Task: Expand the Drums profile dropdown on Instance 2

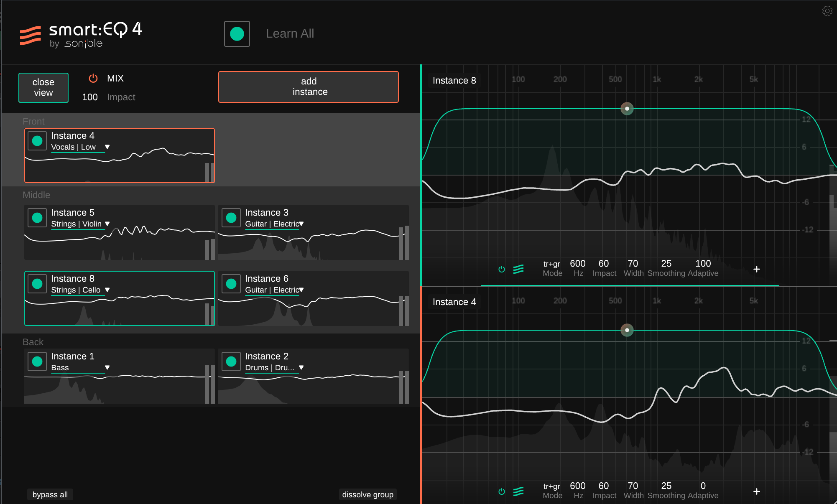Action: pos(301,368)
